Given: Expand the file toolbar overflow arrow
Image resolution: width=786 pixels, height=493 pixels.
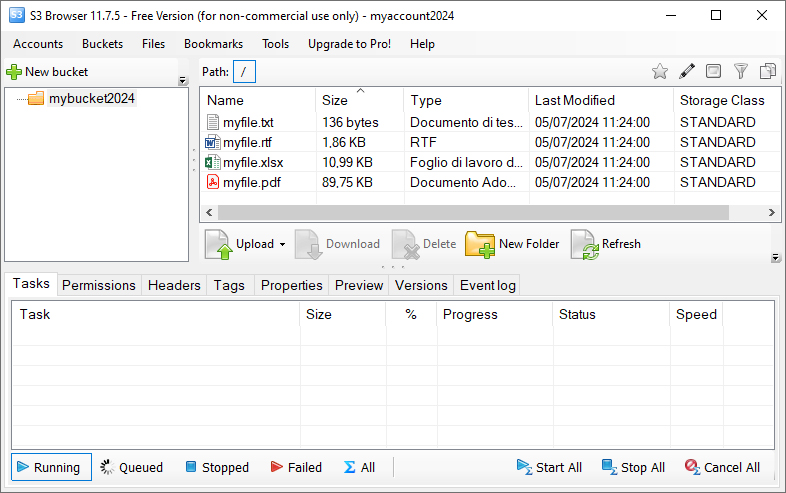Looking at the screenshot, I should [x=775, y=258].
